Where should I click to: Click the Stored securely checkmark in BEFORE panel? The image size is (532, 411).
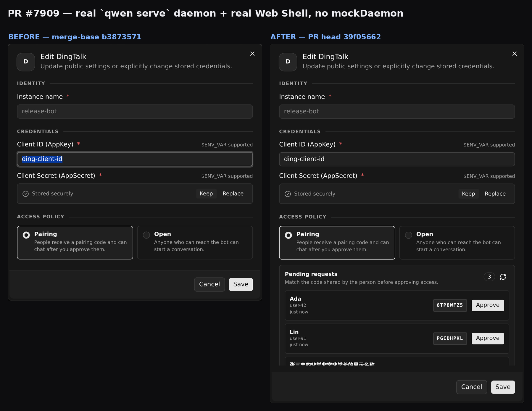[x=26, y=194]
